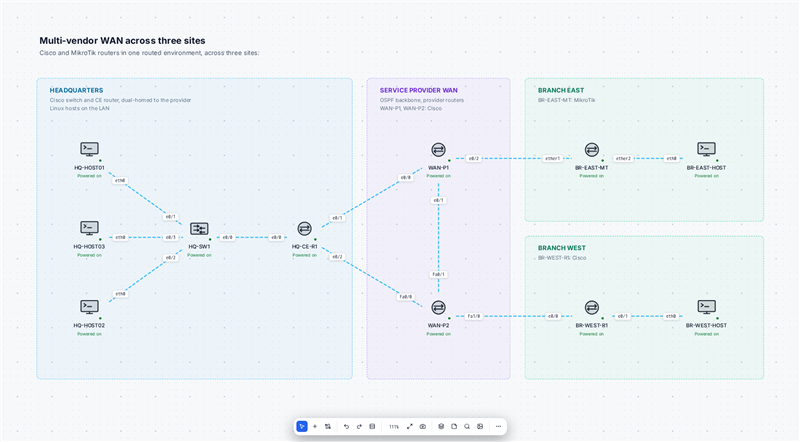800x442 pixels.
Task: Activate the select pointer tool
Action: 302,426
